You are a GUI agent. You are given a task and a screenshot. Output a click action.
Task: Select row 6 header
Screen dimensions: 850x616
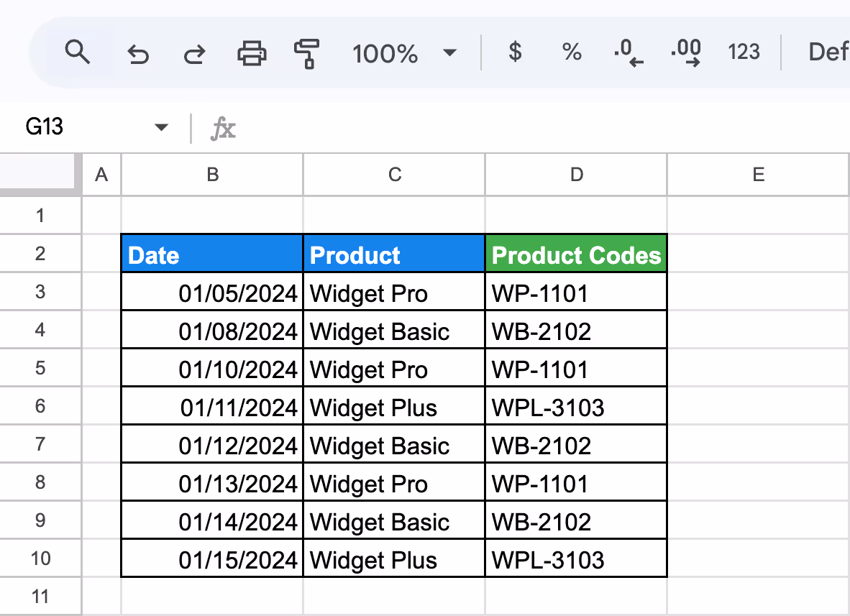[40, 406]
